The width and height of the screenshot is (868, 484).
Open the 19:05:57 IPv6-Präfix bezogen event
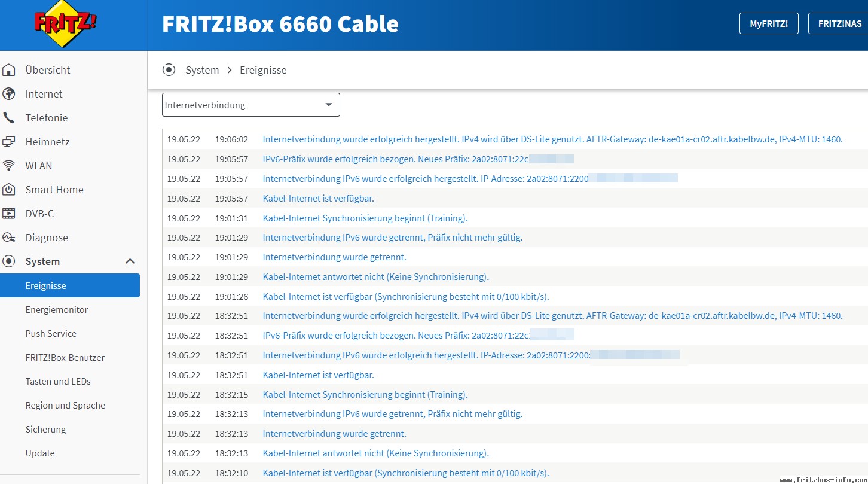pos(418,159)
